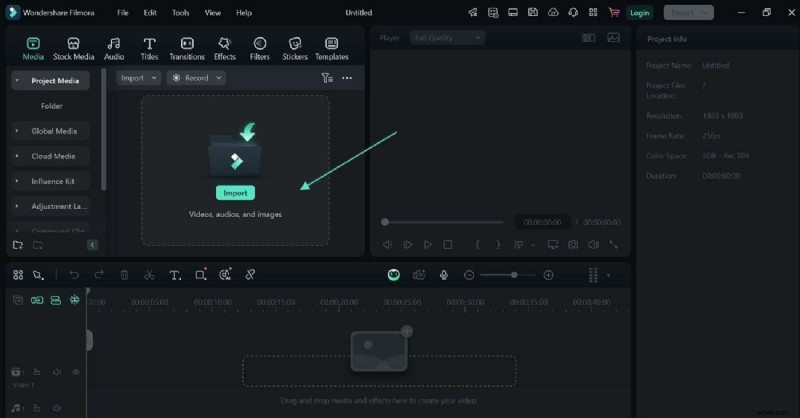Viewport: 800px width, 418px height.
Task: Click the Split scissors icon
Action: 149,275
